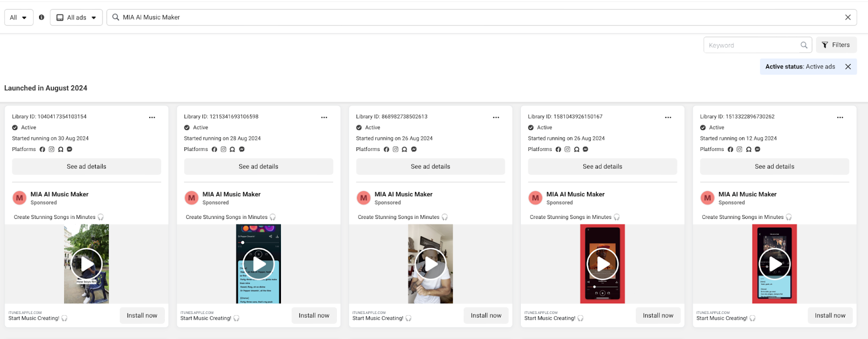Image resolution: width=868 pixels, height=339 pixels.
Task: Click Create Stunning Songs in Minutes on ad 1513322896730262
Action: 743,217
